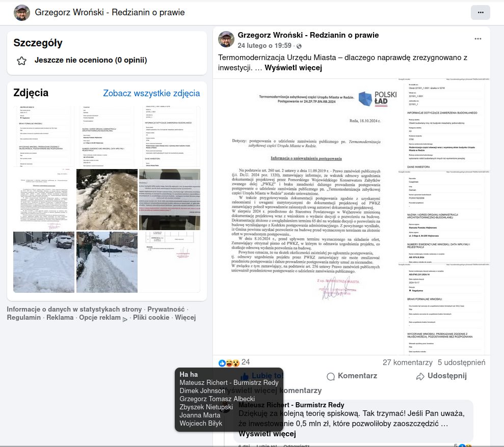The height and width of the screenshot is (447, 504).
Task: Click the star rating icon in Szczegóły
Action: [x=21, y=61]
